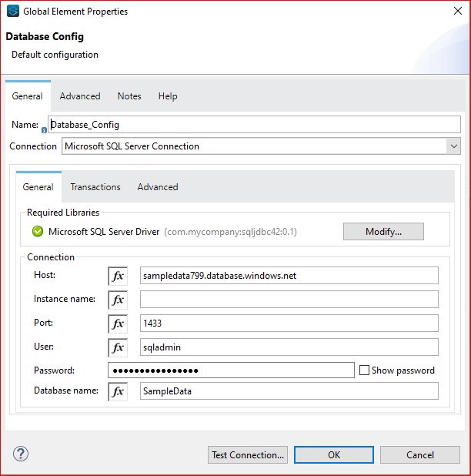Focus the Password input field
The image size is (471, 476).
(x=231, y=370)
